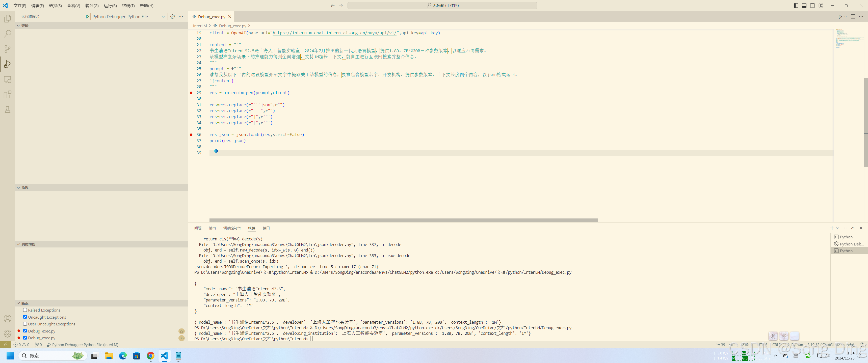Open Google Chrome from the taskbar
This screenshot has width=868, height=363.
tap(150, 356)
